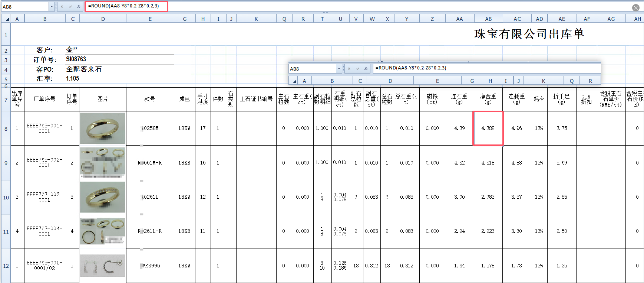The height and width of the screenshot is (283, 644).
Task: Select column AB header in the main sheet
Action: pyautogui.click(x=488, y=19)
